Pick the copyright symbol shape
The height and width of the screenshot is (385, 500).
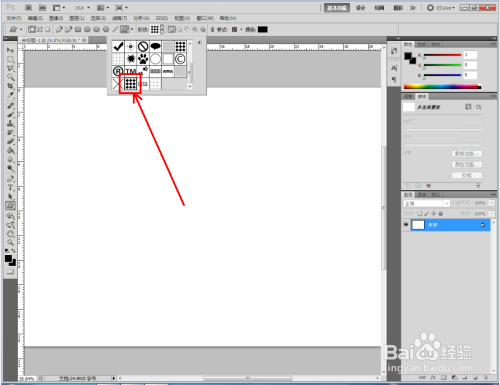click(180, 59)
